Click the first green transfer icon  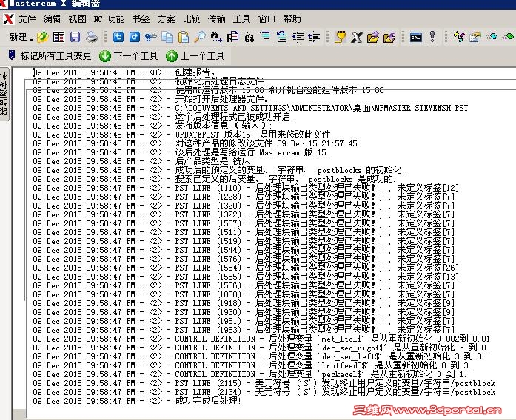coord(492,36)
